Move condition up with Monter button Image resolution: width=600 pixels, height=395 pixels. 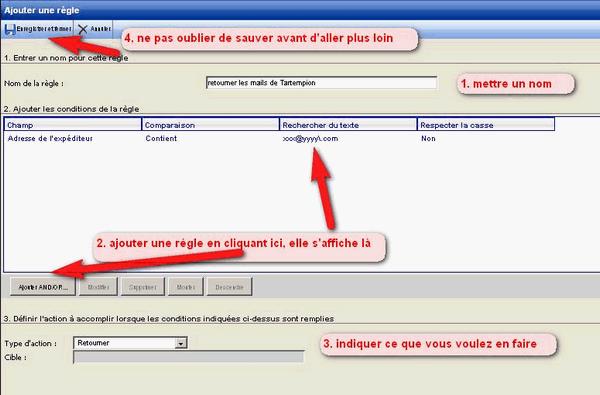click(x=186, y=287)
